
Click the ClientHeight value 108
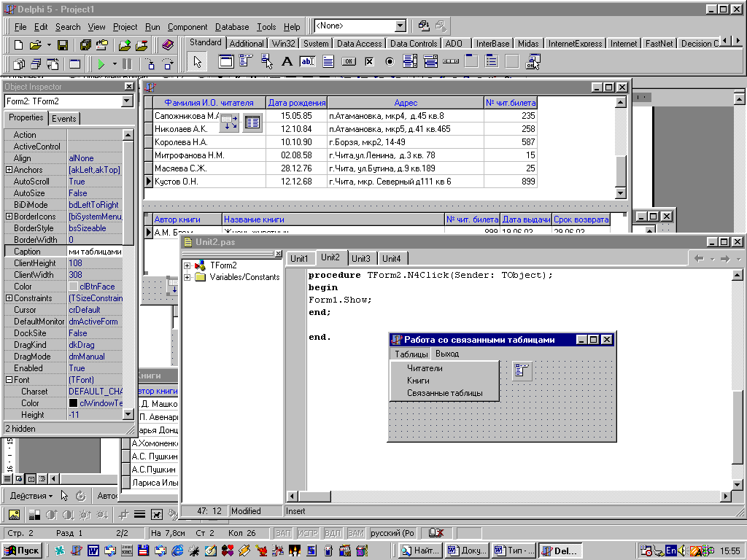(95, 262)
